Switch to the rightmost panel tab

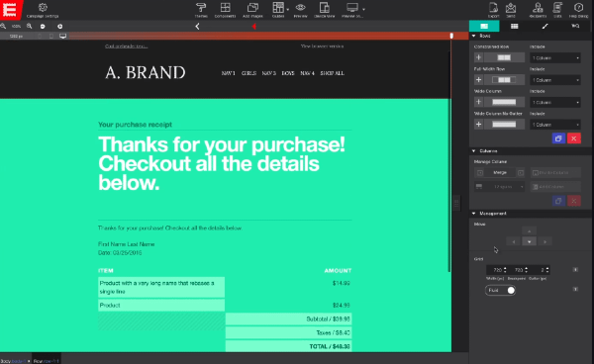point(575,26)
